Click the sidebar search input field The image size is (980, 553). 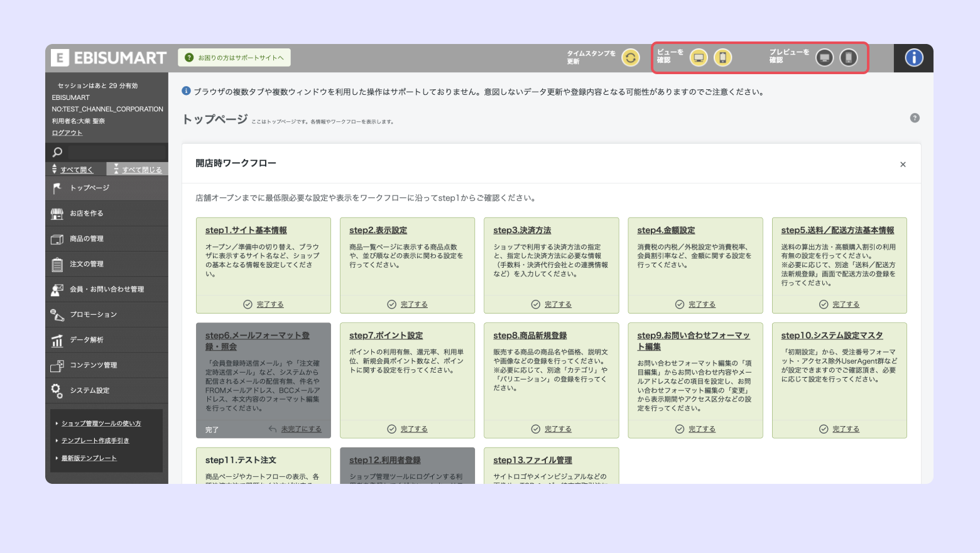click(117, 152)
